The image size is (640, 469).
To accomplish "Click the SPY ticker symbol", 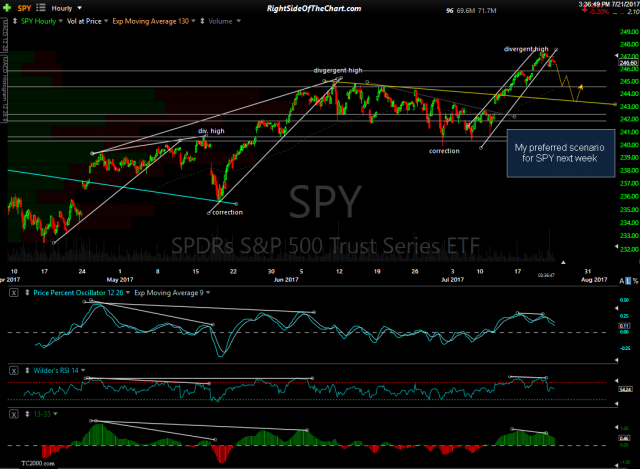I will pyautogui.click(x=24, y=8).
